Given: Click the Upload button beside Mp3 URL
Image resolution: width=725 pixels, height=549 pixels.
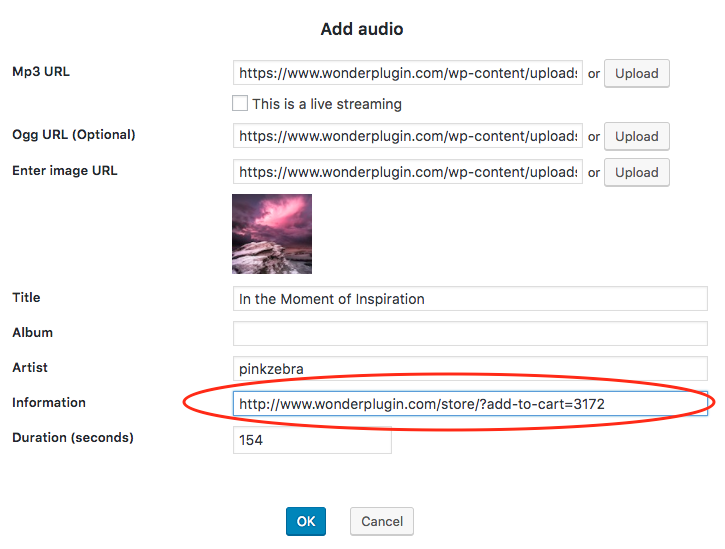Looking at the screenshot, I should tap(636, 73).
